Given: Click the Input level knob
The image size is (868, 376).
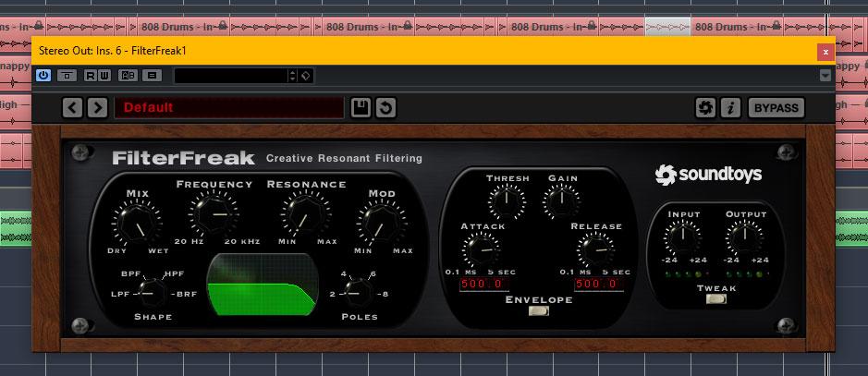Looking at the screenshot, I should coord(683,237).
